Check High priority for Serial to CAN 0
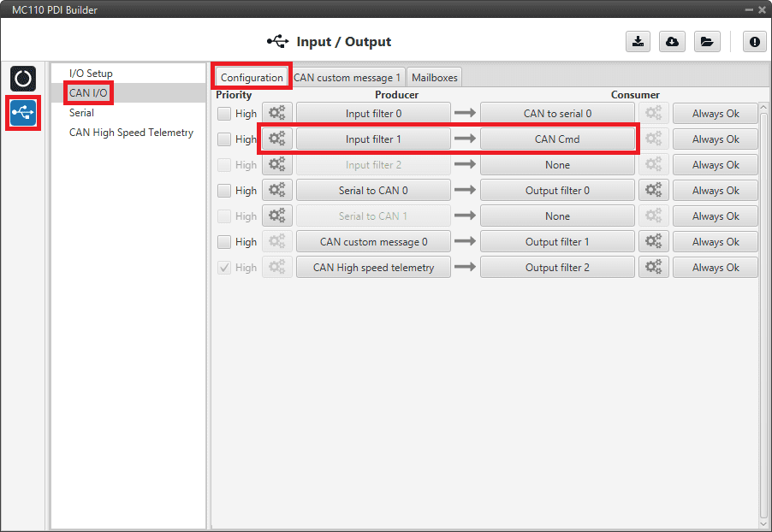The width and height of the screenshot is (772, 532). click(224, 191)
